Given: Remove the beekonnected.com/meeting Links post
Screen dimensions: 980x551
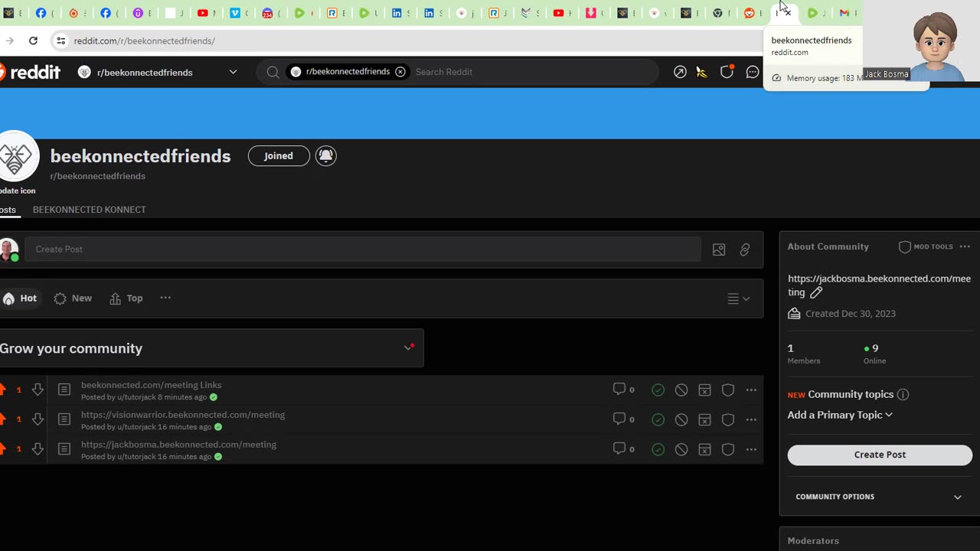Looking at the screenshot, I should 681,390.
